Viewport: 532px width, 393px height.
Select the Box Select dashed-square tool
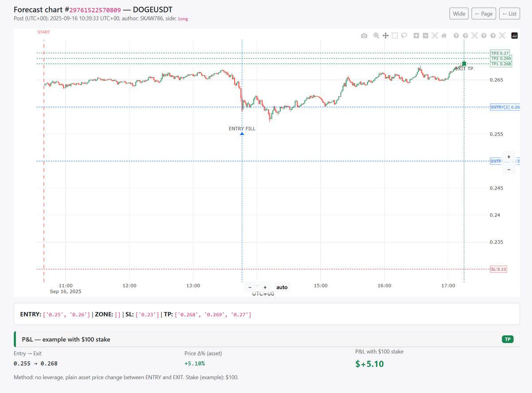pyautogui.click(x=395, y=35)
